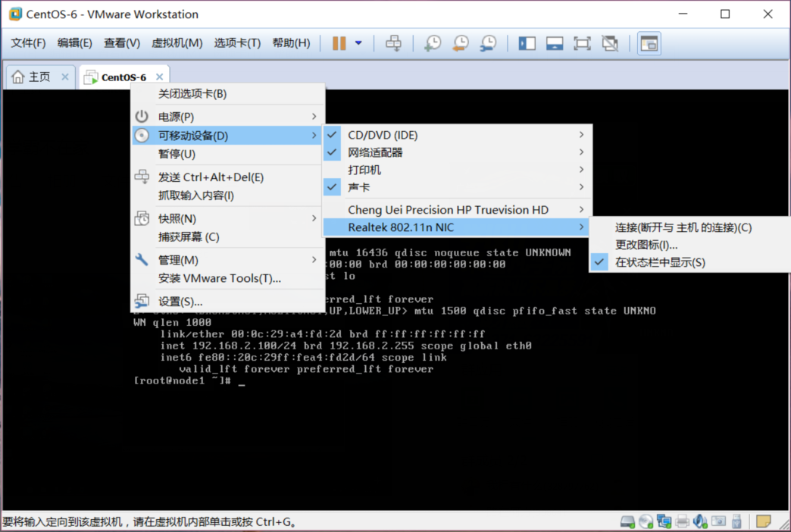
Task: Open the 选项卡(T) menu
Action: tap(237, 43)
